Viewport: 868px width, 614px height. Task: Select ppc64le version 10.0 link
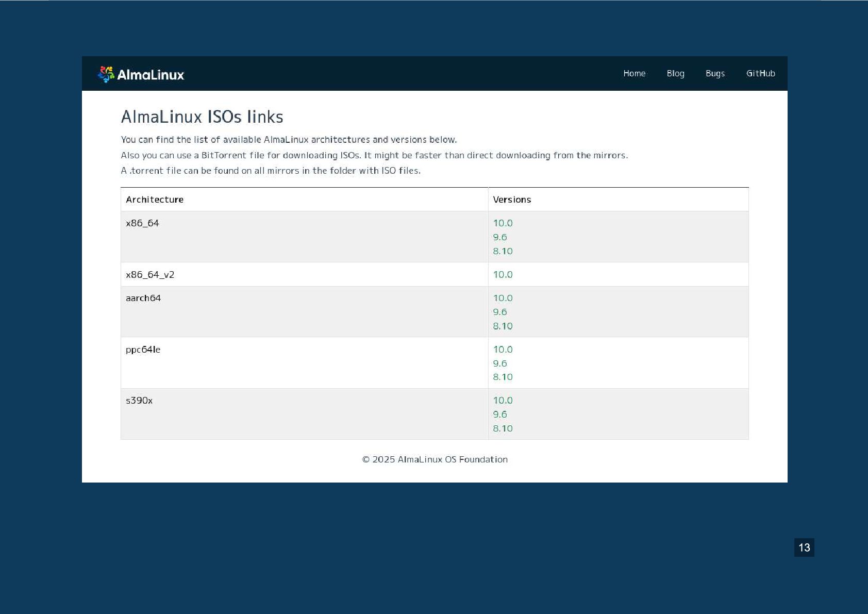click(503, 350)
